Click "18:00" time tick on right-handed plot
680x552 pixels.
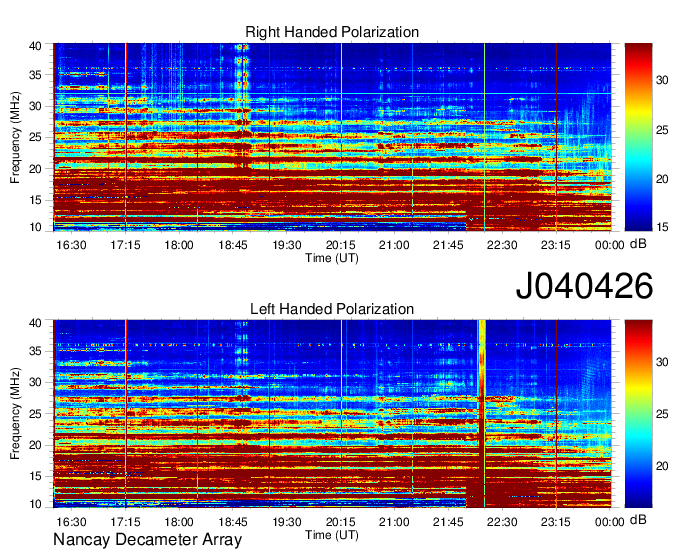coord(179,245)
